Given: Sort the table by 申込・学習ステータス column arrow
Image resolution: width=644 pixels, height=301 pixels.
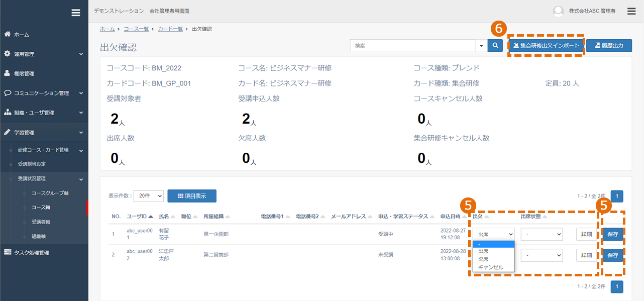Looking at the screenshot, I should tap(432, 217).
